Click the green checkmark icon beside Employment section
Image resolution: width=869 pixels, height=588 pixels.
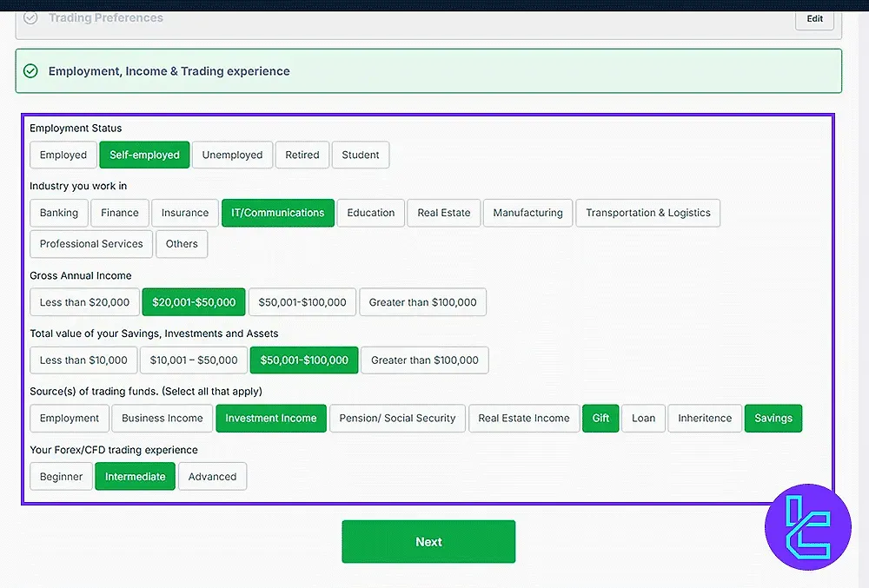(x=30, y=71)
